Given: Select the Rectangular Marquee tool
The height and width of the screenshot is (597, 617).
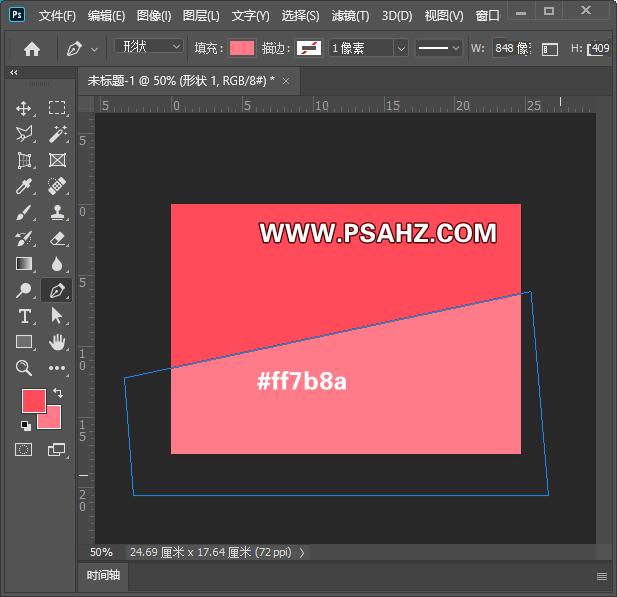Looking at the screenshot, I should (x=57, y=108).
